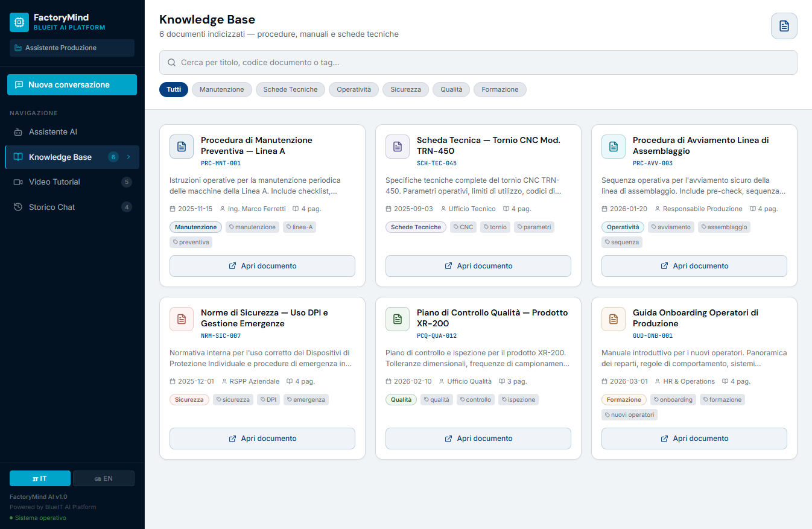Image resolution: width=812 pixels, height=529 pixels.
Task: Open Storico Chat from navigation
Action: click(72, 207)
